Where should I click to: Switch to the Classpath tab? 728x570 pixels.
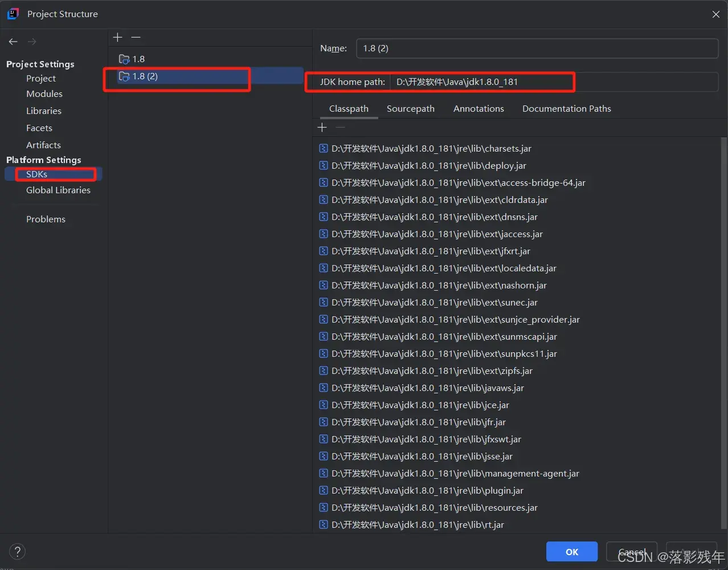point(349,109)
